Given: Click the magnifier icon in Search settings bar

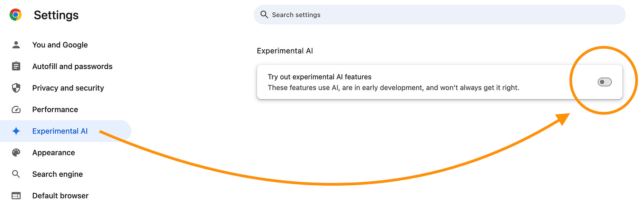Looking at the screenshot, I should coord(264,15).
